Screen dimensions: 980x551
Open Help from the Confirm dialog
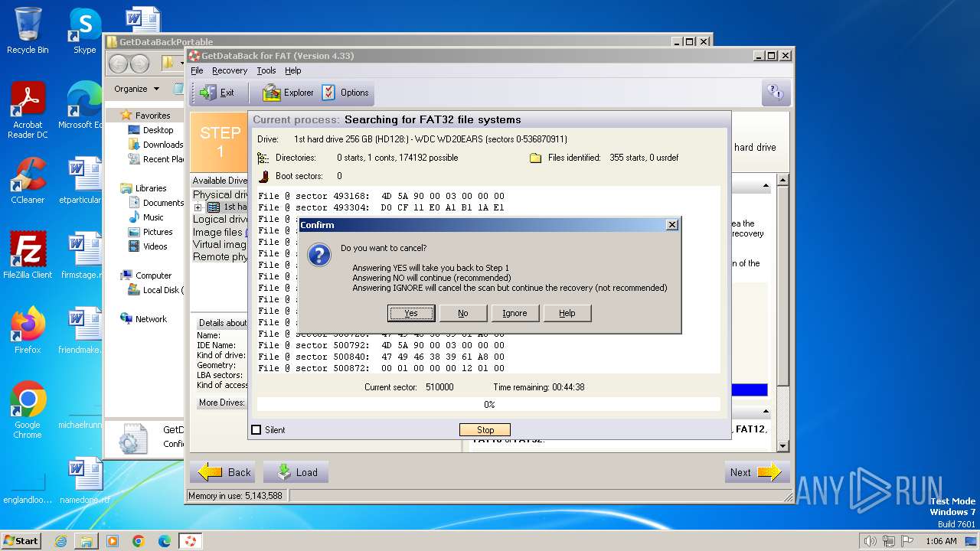tap(567, 313)
